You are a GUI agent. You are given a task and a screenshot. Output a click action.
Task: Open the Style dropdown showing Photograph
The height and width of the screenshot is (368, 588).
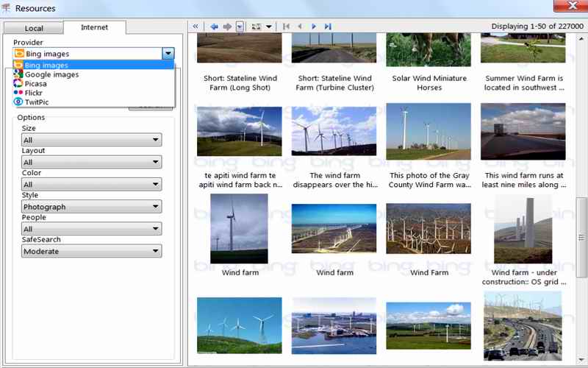91,207
